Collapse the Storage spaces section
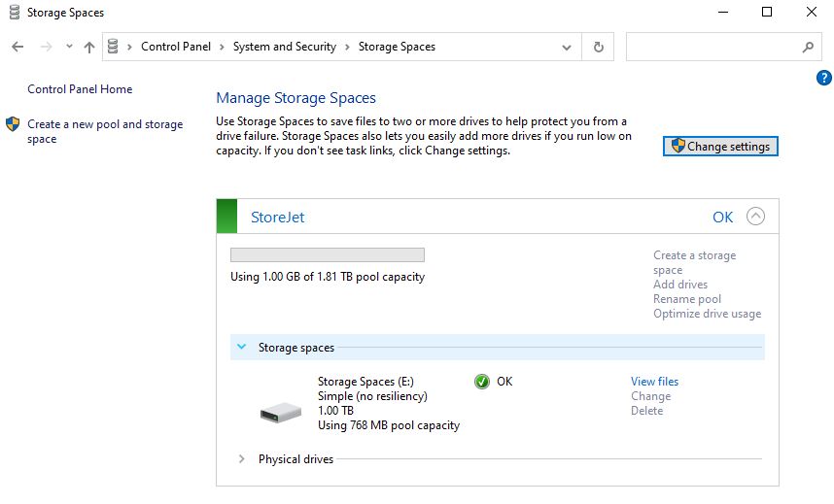834x504 pixels. coord(241,347)
